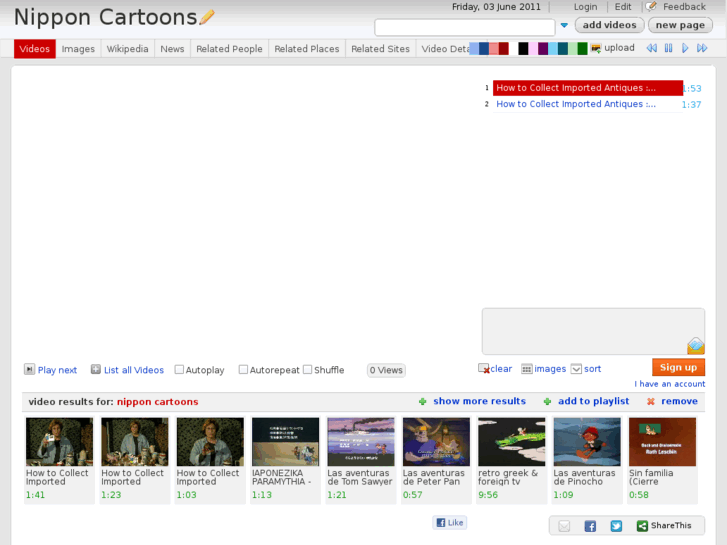
Task: Open IAPONEZIKA PARAMYTHIA thumbnail
Action: coord(286,442)
